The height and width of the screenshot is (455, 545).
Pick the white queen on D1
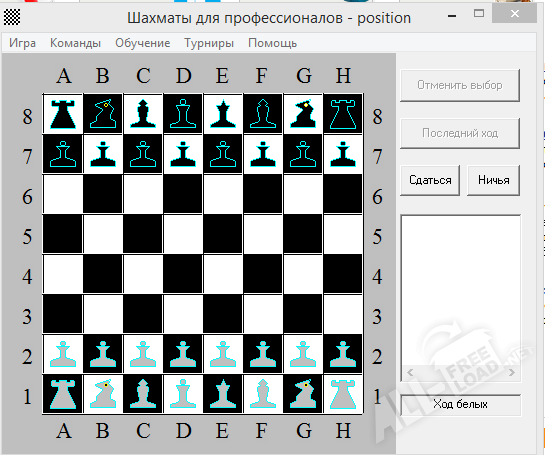(183, 394)
